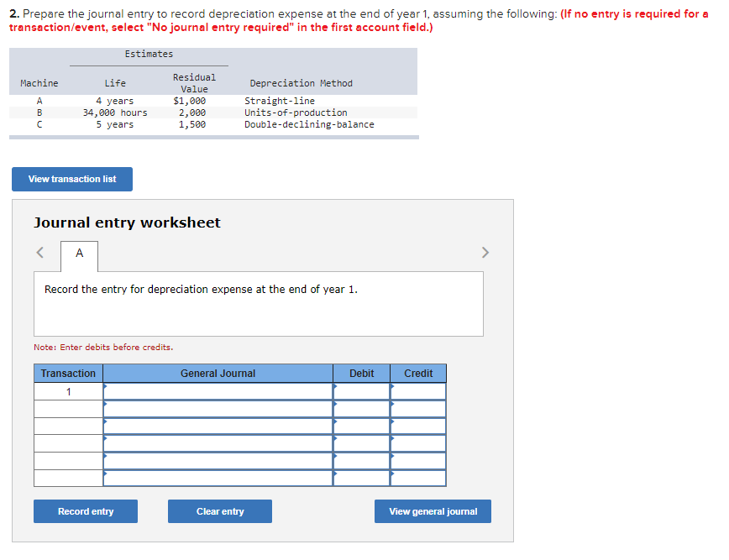Click the Depreciation Method column header

pos(302,83)
